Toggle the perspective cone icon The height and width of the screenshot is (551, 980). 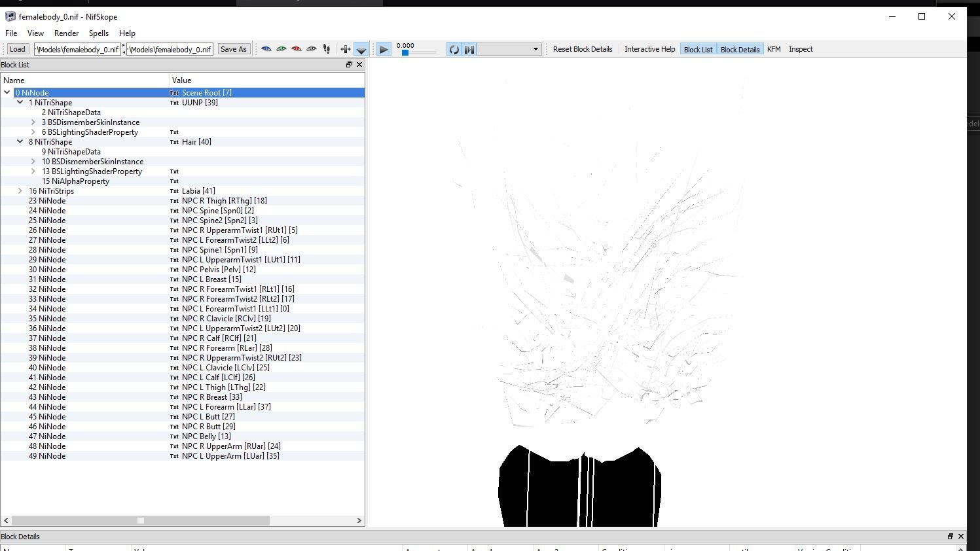tap(361, 49)
